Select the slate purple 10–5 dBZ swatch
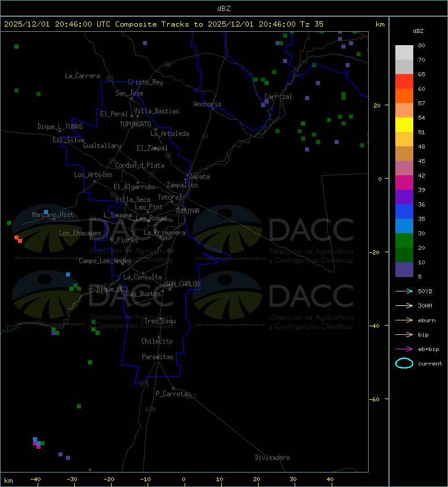The width and height of the screenshot is (448, 487). [404, 270]
